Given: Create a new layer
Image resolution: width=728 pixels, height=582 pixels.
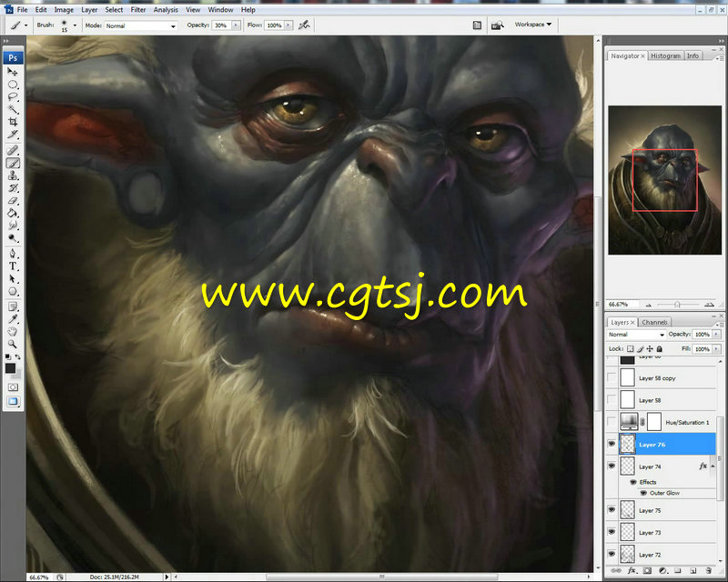Looking at the screenshot, I should click(693, 570).
